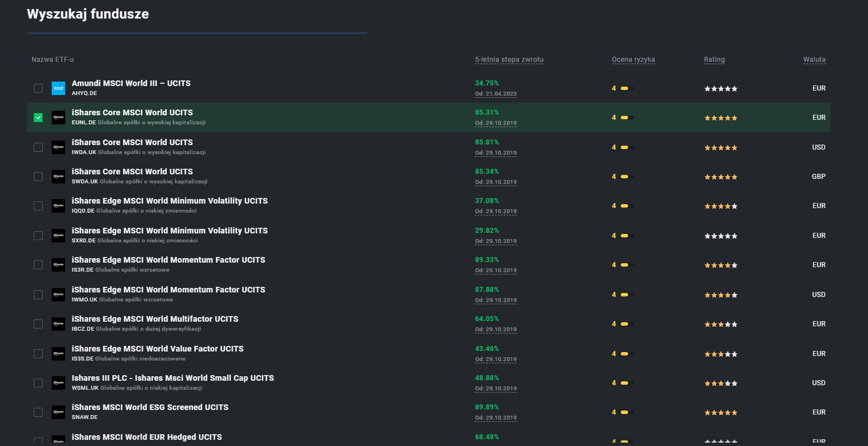Click the iShares logo beside EUNL.DE

[58, 118]
